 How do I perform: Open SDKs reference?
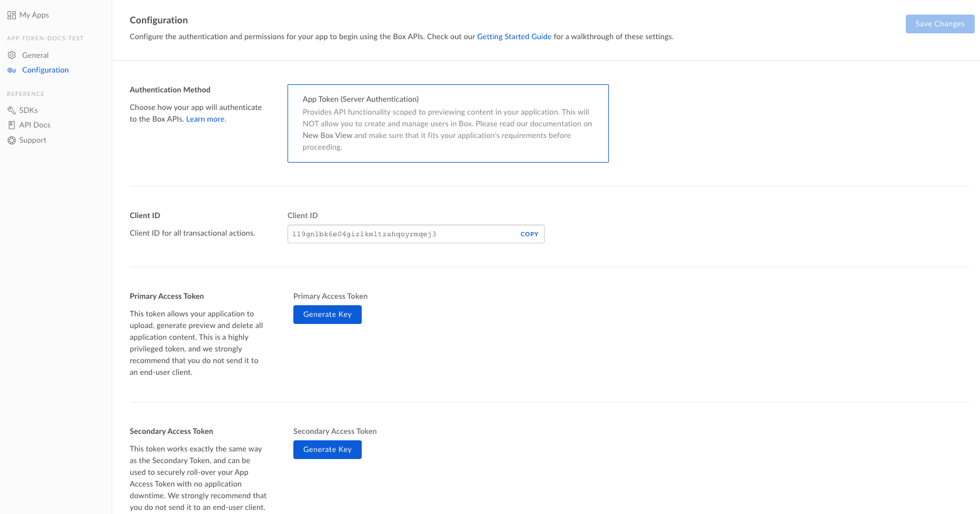28,111
